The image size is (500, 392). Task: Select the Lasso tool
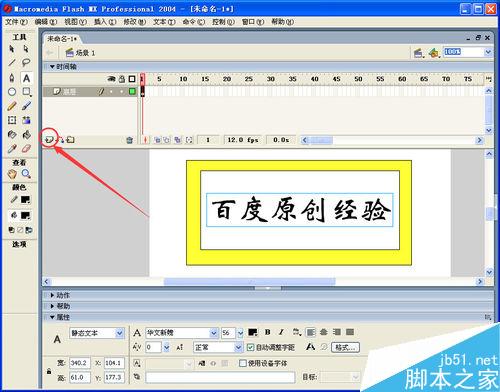26,62
